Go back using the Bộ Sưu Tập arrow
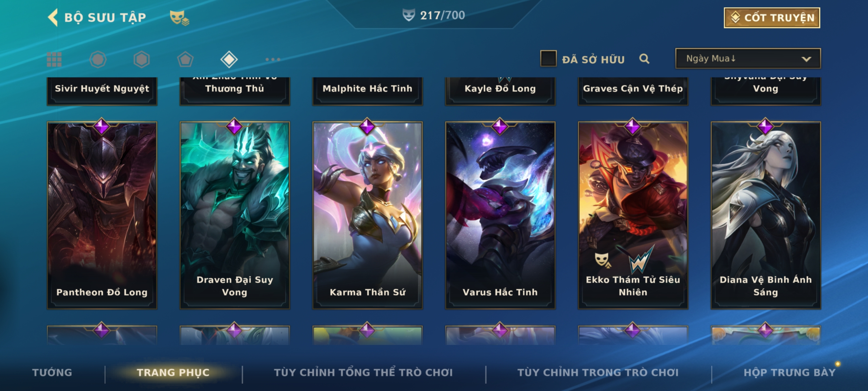868x391 pixels. [53, 17]
